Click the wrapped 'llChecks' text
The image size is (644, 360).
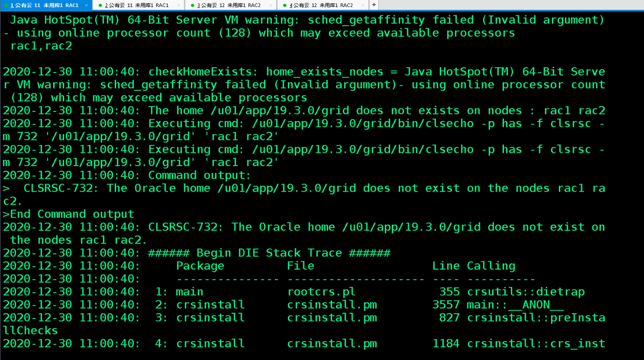(30, 331)
